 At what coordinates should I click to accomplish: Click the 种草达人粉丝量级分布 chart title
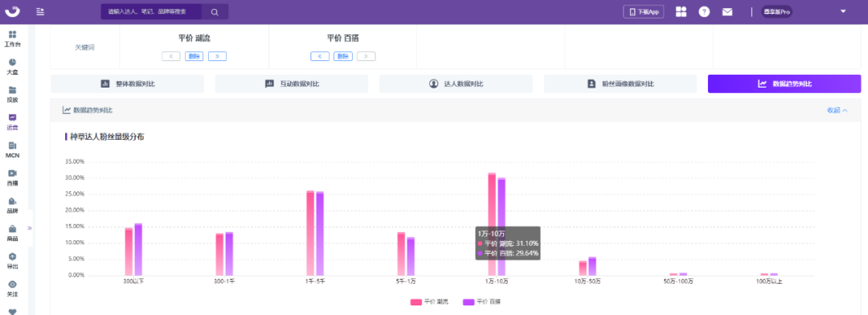[x=107, y=136]
